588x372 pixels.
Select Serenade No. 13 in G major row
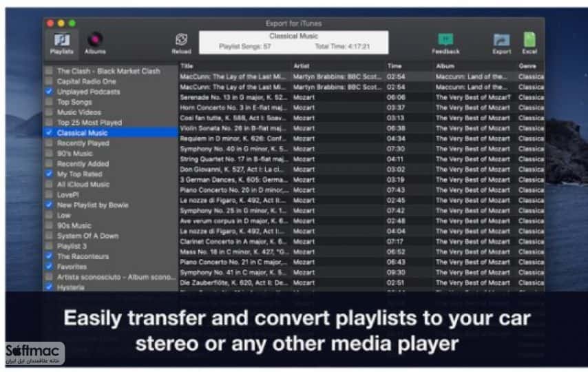pos(361,97)
